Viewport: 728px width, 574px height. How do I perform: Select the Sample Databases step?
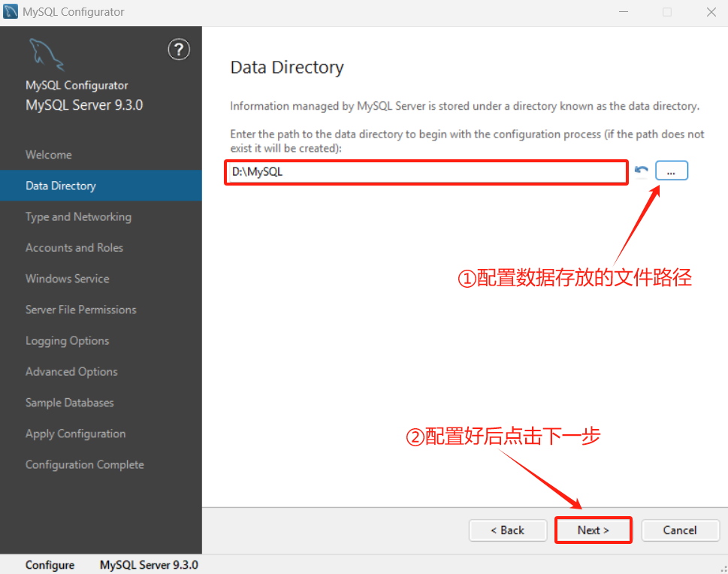101,403
